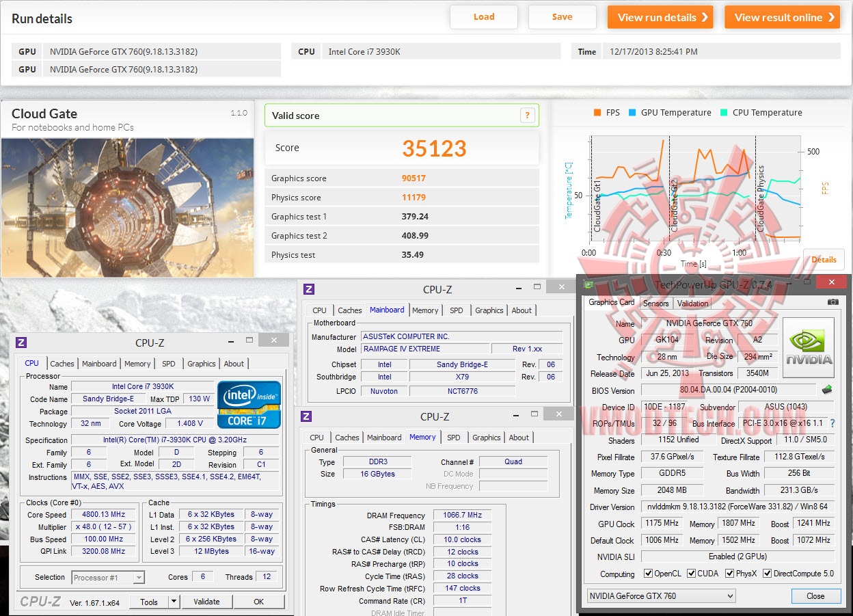Toggle the PhysX checkbox in GPU-Z
Image resolution: width=853 pixels, height=616 pixels.
click(729, 574)
